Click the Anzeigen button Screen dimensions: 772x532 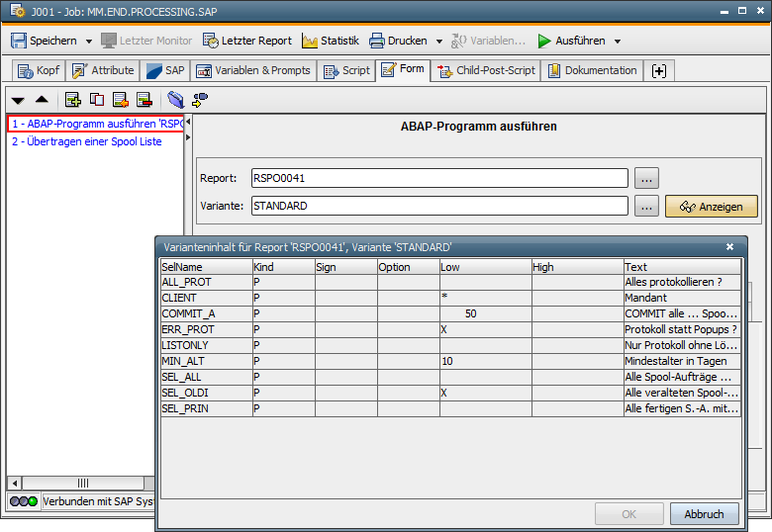[712, 206]
